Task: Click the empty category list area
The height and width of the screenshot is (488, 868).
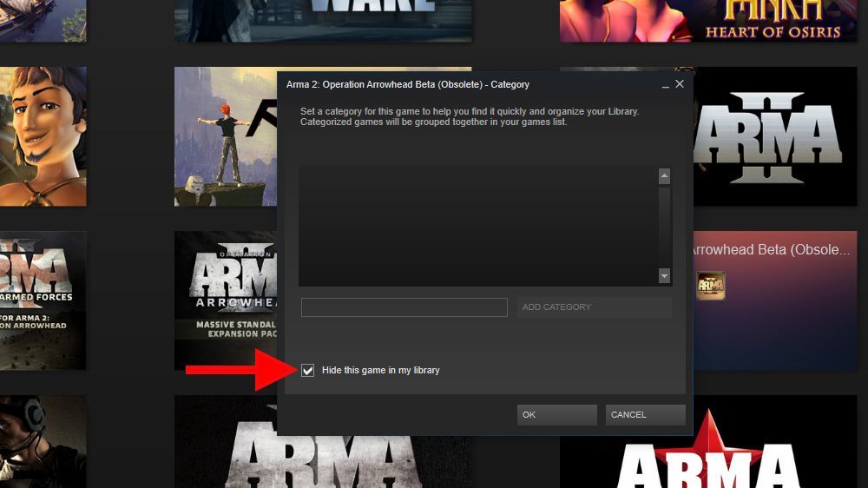Action: 478,226
